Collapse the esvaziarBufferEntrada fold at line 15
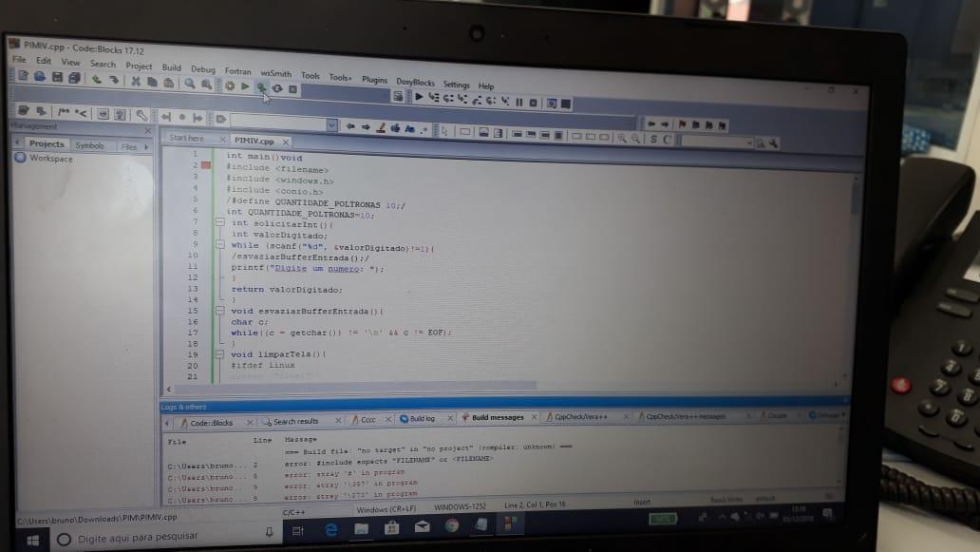Screen dimensions: 980x552 [x=220, y=310]
